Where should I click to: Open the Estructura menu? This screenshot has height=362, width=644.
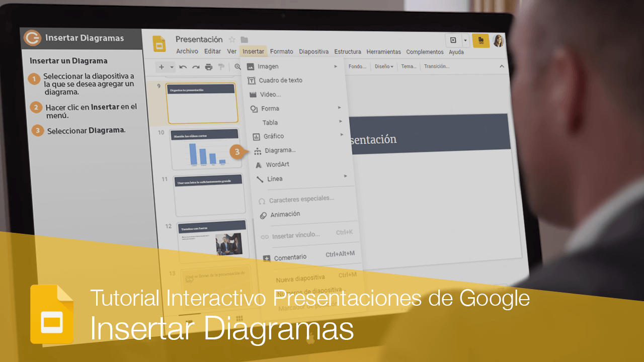coord(348,51)
